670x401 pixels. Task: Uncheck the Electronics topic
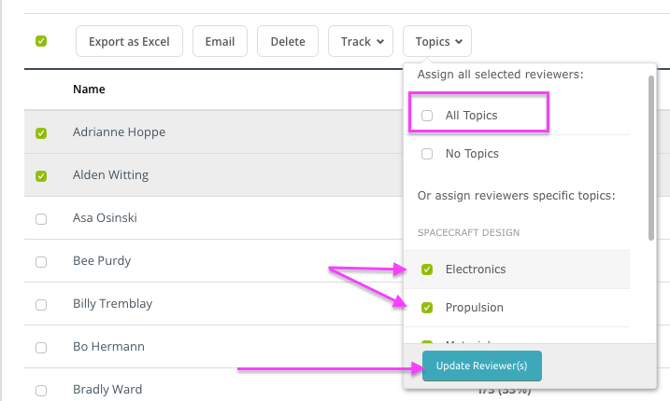click(x=428, y=269)
